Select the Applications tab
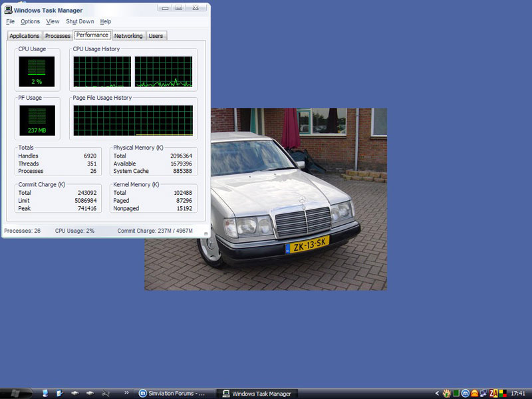 [25, 36]
